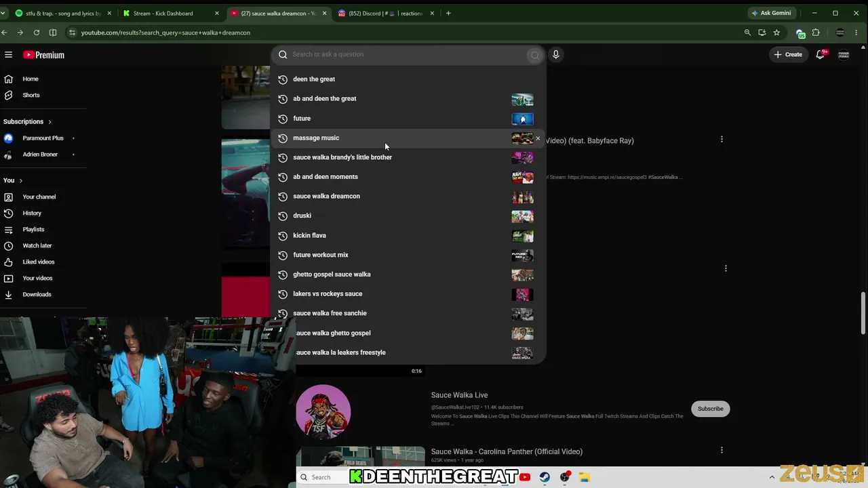Subscribe to the Sauce Walka Live channel
Viewport: 868px width, 488px height.
[711, 409]
